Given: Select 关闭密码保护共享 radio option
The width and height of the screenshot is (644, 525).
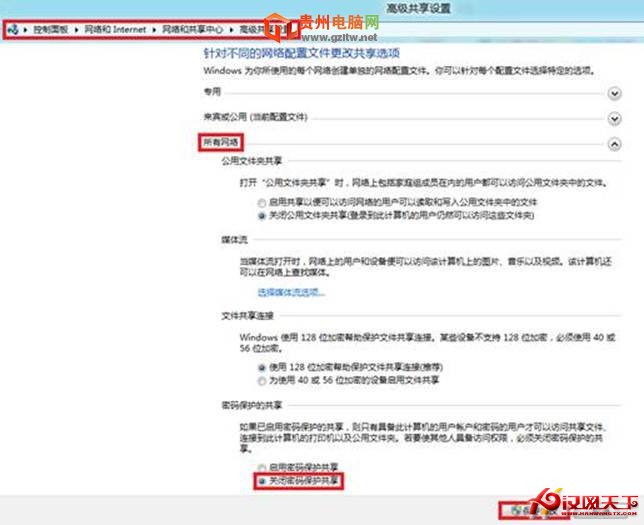Looking at the screenshot, I should coord(262,480).
